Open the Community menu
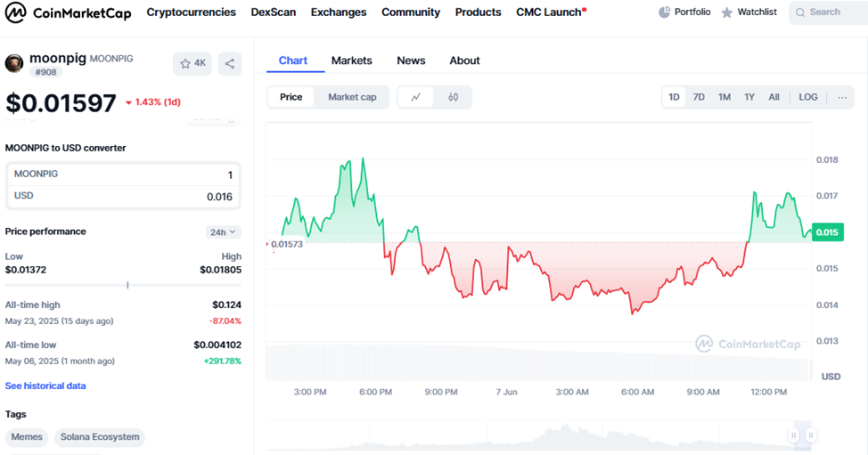 411,12
